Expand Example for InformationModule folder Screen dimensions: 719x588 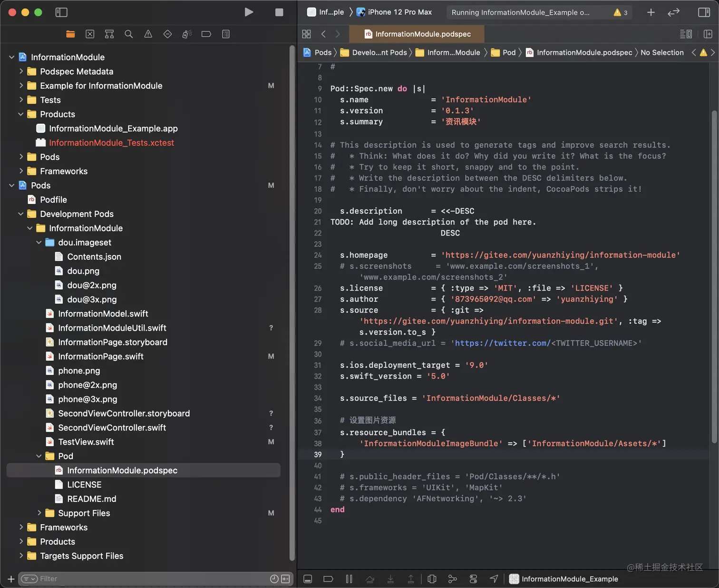pos(21,86)
